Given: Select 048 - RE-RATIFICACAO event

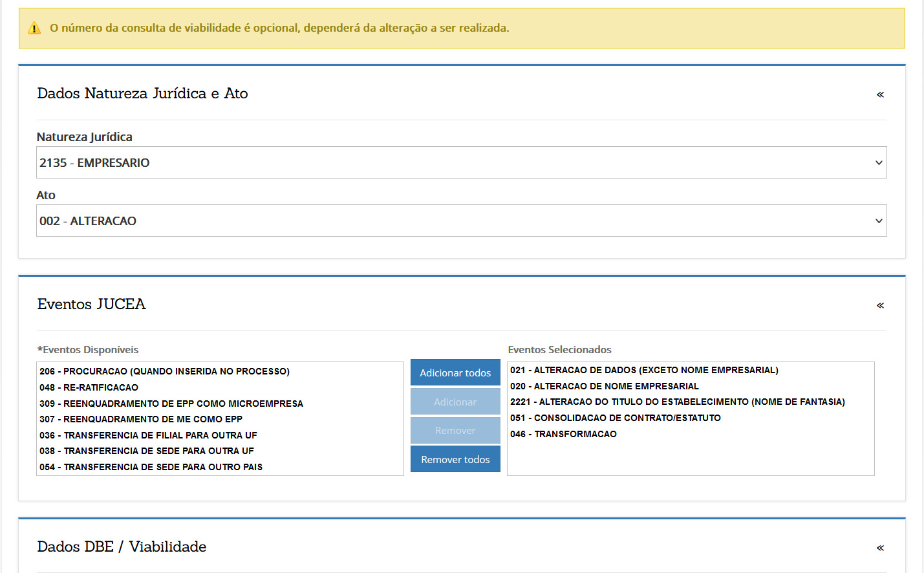Looking at the screenshot, I should [220, 387].
